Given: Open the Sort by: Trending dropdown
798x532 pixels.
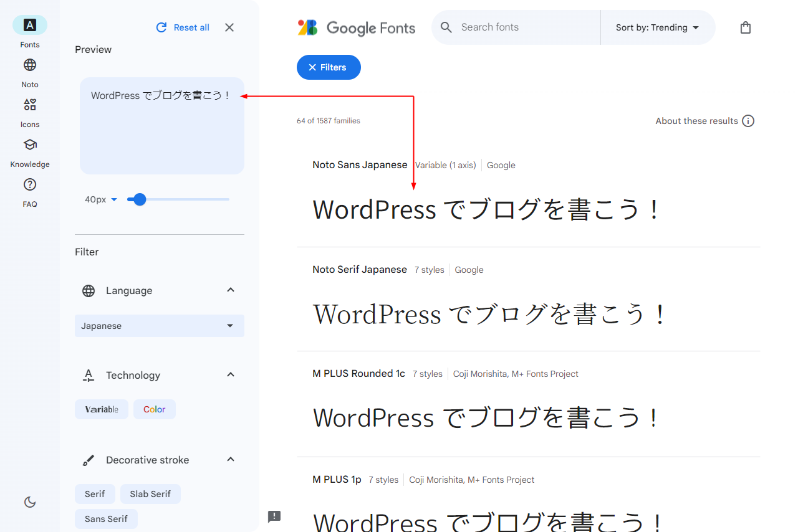Looking at the screenshot, I should point(658,27).
